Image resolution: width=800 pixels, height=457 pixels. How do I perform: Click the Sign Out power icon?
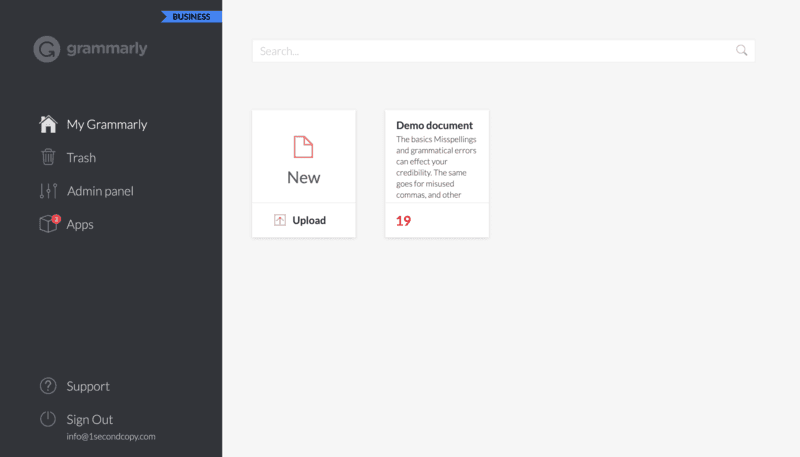coord(48,419)
